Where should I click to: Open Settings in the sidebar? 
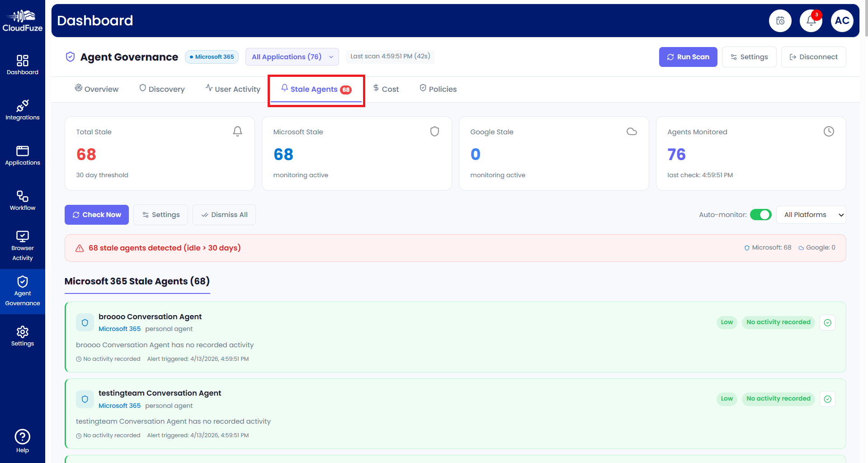(23, 336)
